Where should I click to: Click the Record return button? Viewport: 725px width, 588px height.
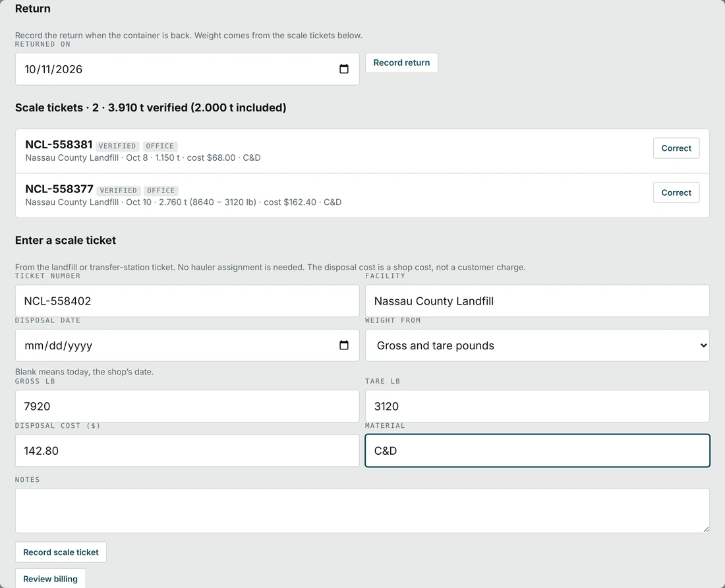click(401, 63)
